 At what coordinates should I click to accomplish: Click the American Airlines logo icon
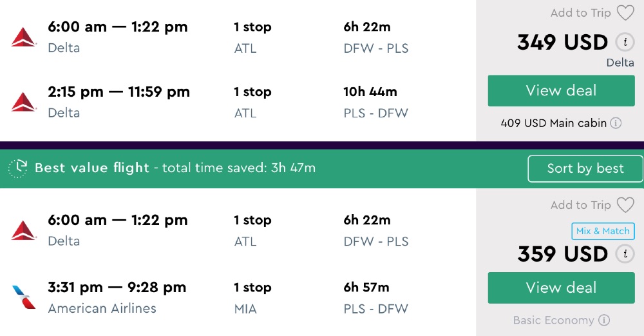pyautogui.click(x=24, y=297)
